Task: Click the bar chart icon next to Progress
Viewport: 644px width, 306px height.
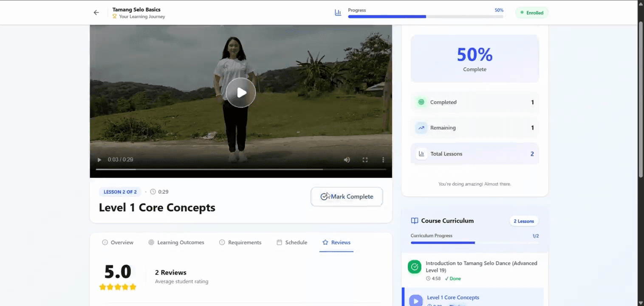Action: (x=338, y=13)
